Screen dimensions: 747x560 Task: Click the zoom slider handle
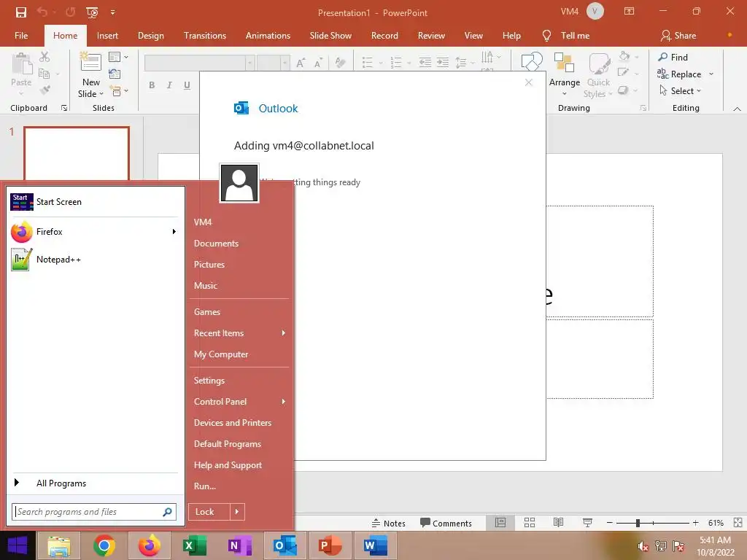(x=638, y=524)
